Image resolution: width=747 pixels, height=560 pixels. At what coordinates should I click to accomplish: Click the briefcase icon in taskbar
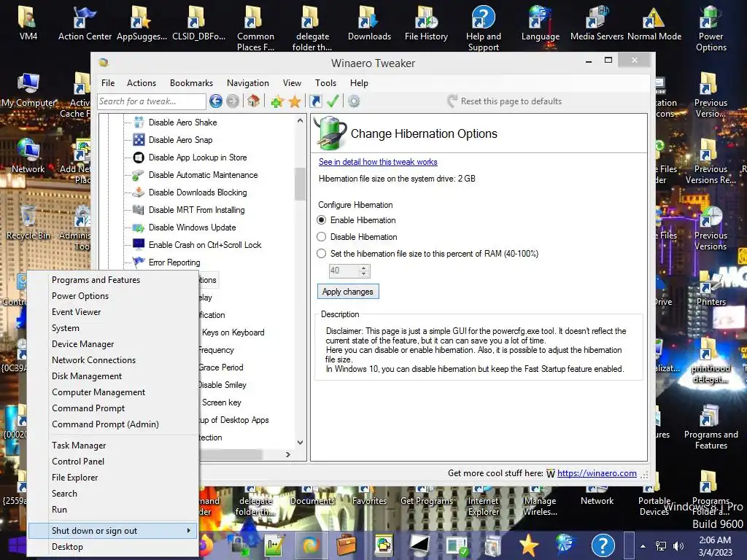347,545
